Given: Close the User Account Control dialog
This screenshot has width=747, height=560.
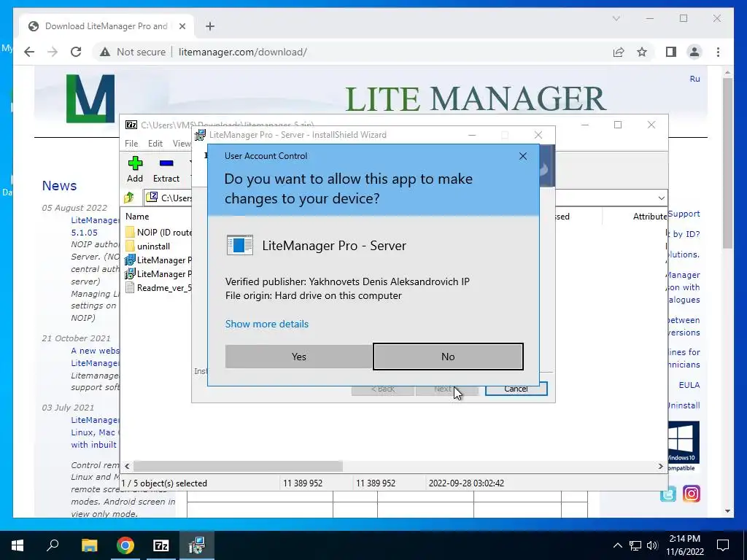Looking at the screenshot, I should tap(522, 156).
